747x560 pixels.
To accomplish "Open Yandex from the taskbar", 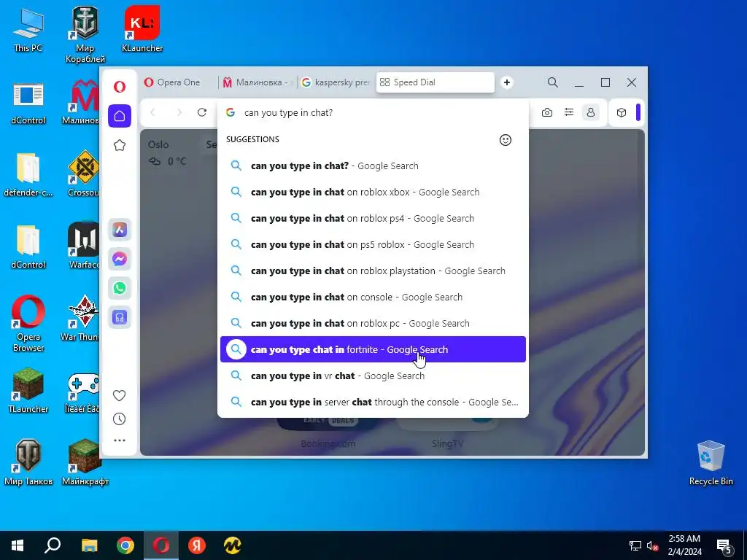I will [x=197, y=545].
